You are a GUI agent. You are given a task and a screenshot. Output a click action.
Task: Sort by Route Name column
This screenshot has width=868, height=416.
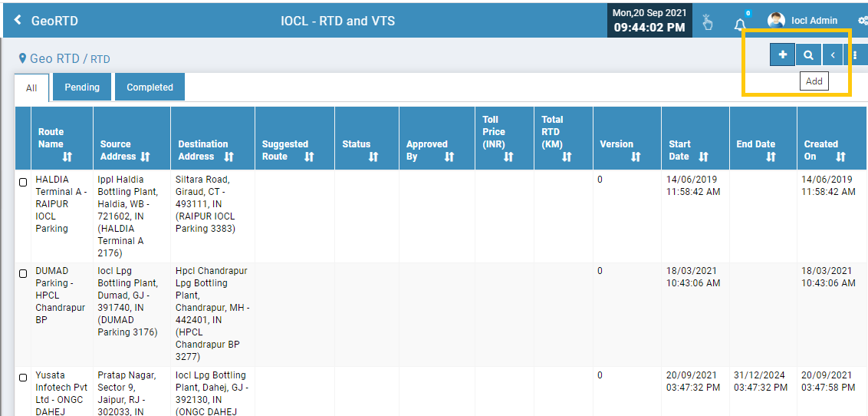(x=67, y=157)
